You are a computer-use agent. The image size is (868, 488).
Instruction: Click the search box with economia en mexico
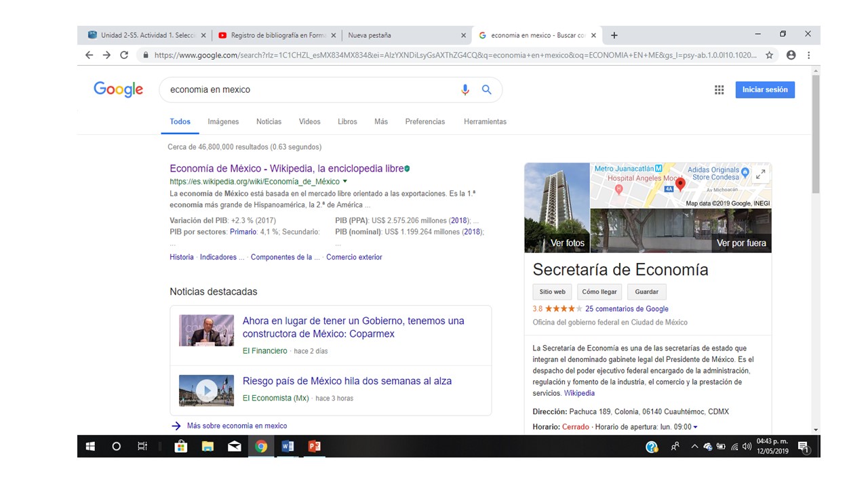click(305, 89)
